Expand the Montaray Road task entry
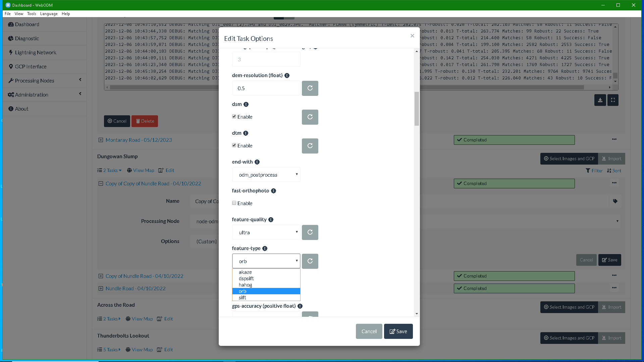Screen dimensions: 644x362 (x=101, y=140)
